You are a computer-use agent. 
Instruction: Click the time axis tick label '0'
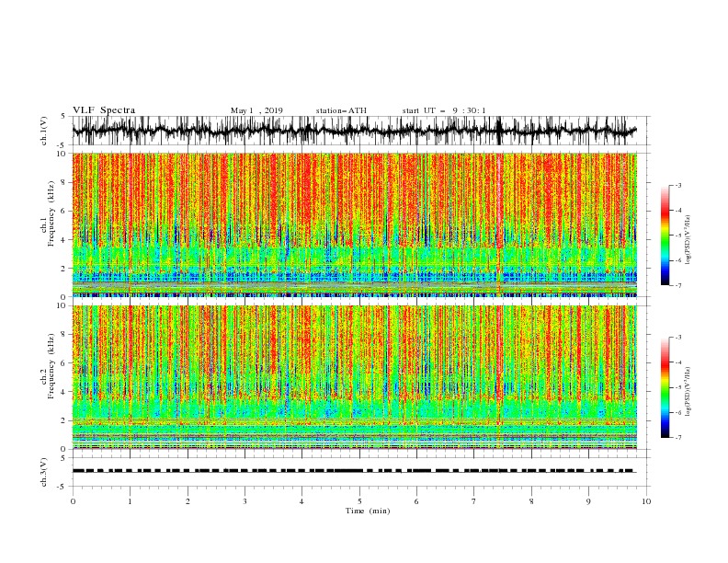[73, 501]
